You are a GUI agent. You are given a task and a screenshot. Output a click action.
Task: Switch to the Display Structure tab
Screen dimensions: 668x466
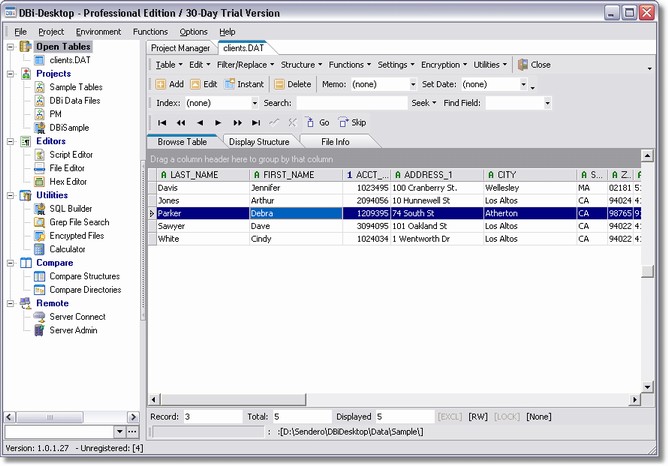click(259, 142)
